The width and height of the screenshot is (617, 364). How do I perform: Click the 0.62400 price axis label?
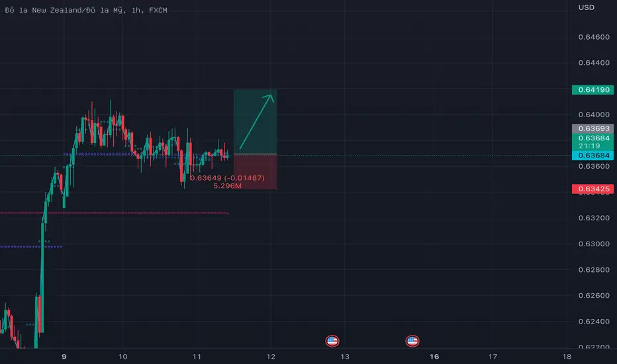click(594, 322)
